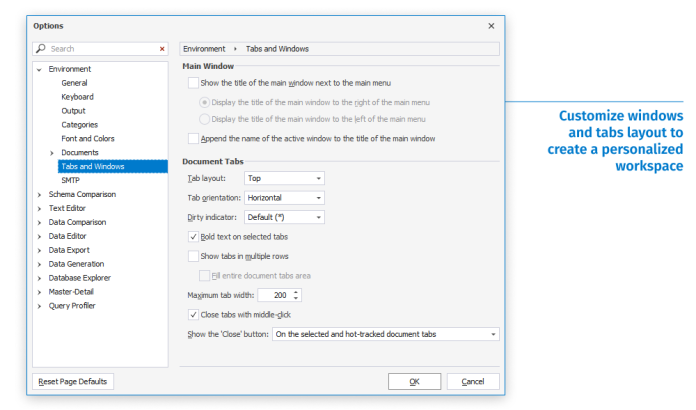Uncheck 'Close tabs with middle-click'

193,315
